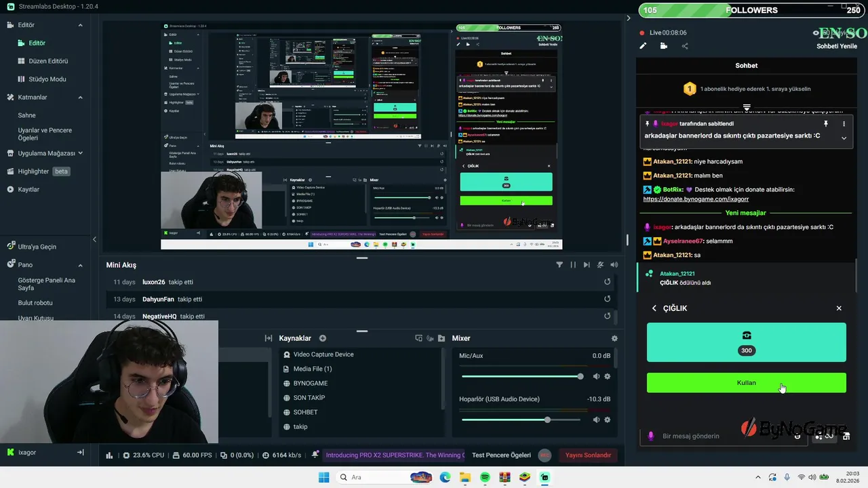Add a new source with plus
Image resolution: width=868 pixels, height=488 pixels.
point(323,338)
